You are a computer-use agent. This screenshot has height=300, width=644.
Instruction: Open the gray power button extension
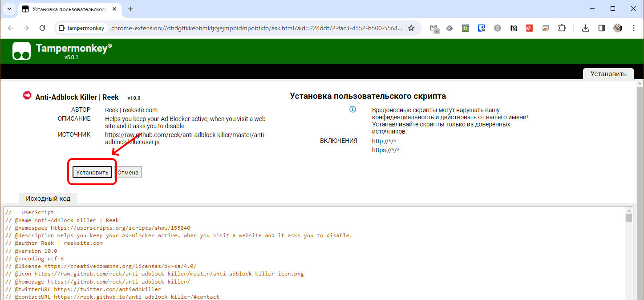click(x=498, y=28)
